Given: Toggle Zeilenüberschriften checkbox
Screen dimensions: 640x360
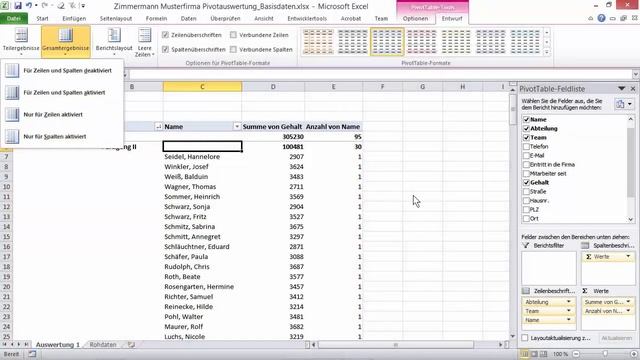Looking at the screenshot, I should [165, 35].
